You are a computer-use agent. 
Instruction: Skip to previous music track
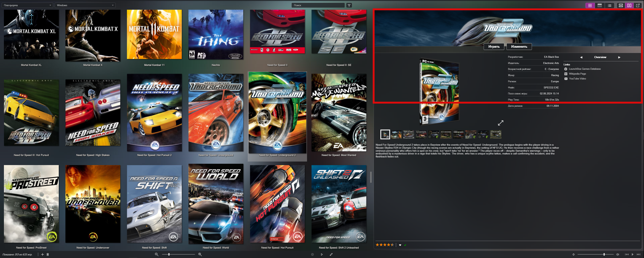[626, 254]
